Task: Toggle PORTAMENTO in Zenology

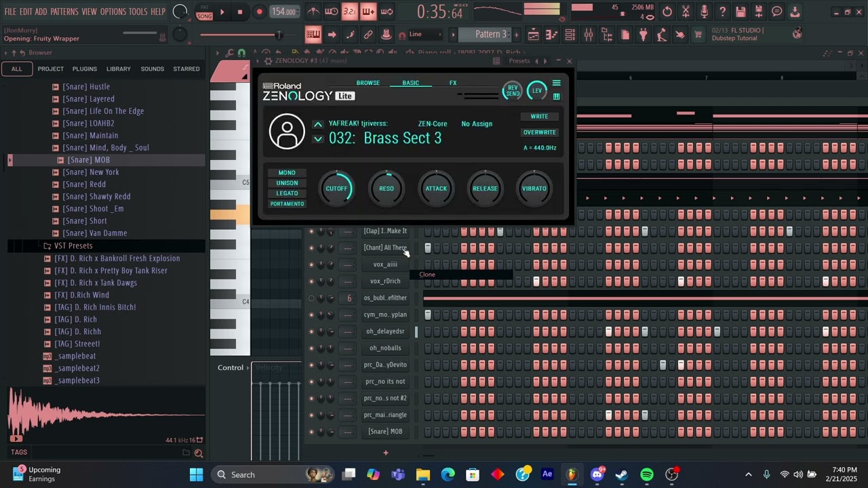Action: (x=287, y=204)
